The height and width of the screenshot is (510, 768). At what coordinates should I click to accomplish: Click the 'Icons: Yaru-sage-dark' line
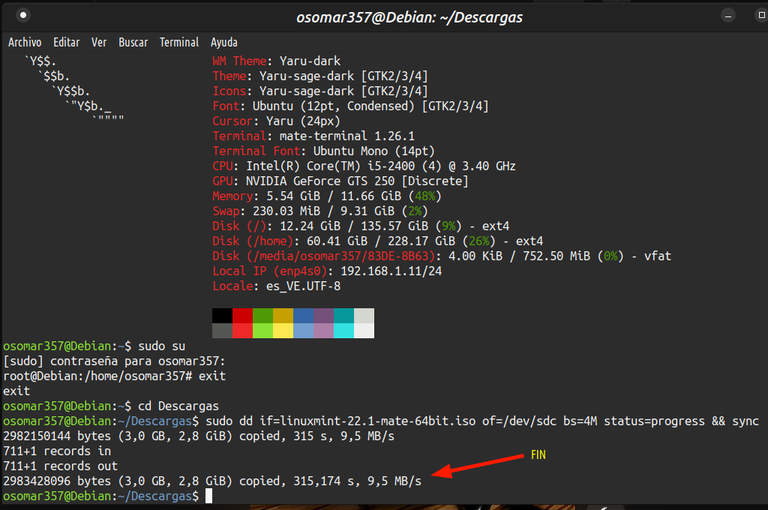click(x=320, y=91)
